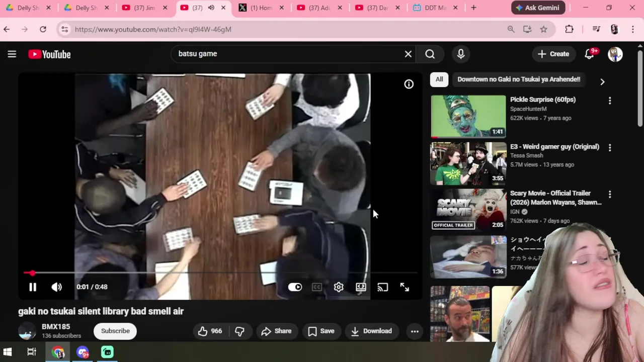Screen dimensions: 644x362
Task: Select Downtown no Gaki no Tsukai chip
Action: point(519,79)
